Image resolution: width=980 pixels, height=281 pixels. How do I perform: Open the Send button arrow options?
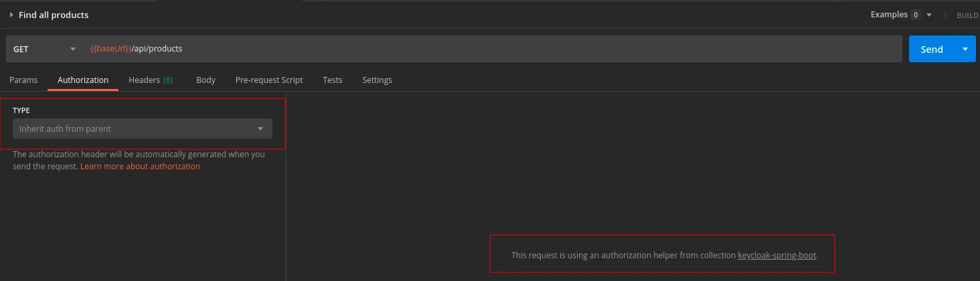click(965, 49)
